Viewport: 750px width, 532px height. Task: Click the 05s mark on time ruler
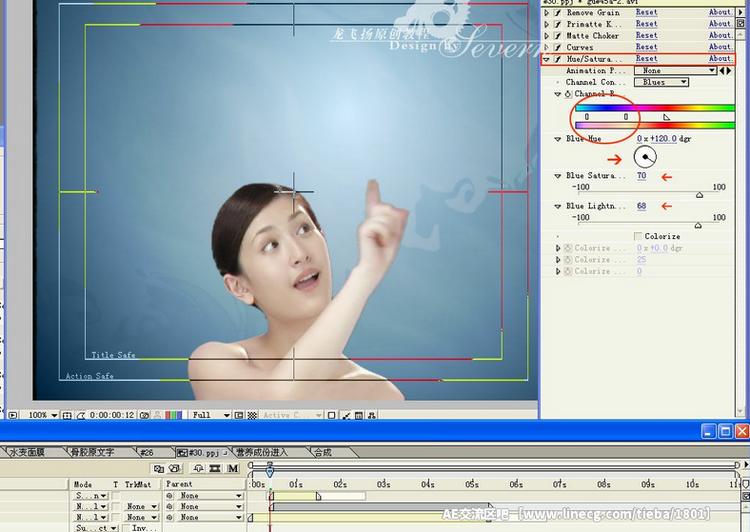coord(472,484)
